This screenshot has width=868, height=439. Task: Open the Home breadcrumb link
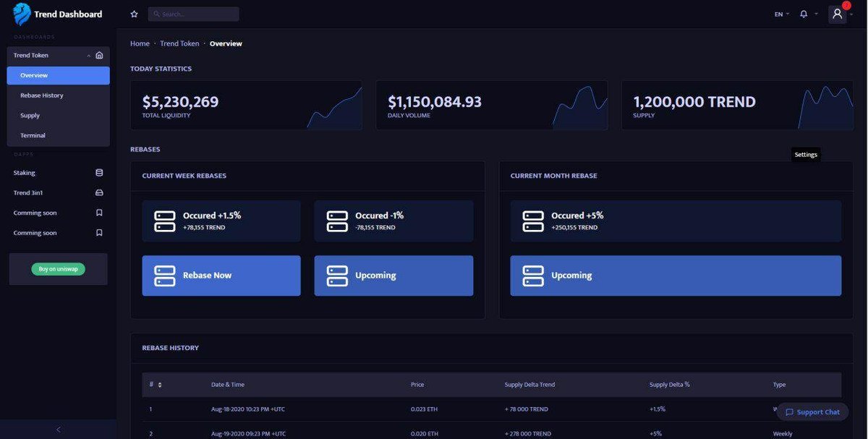[140, 43]
